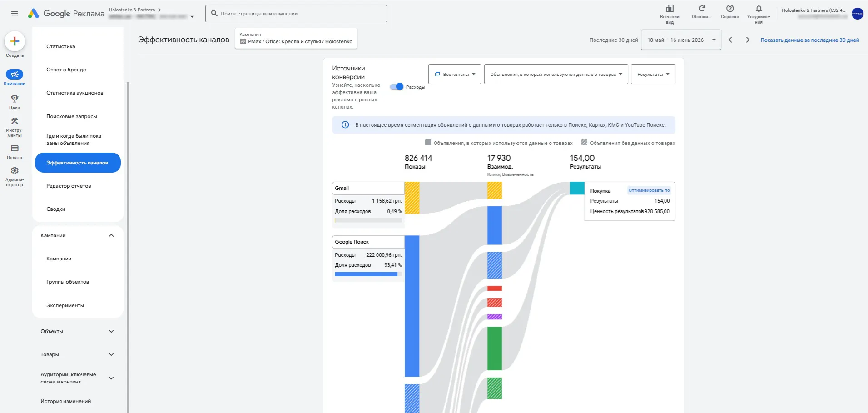Open Где и когда были показаны объявления

click(x=75, y=139)
